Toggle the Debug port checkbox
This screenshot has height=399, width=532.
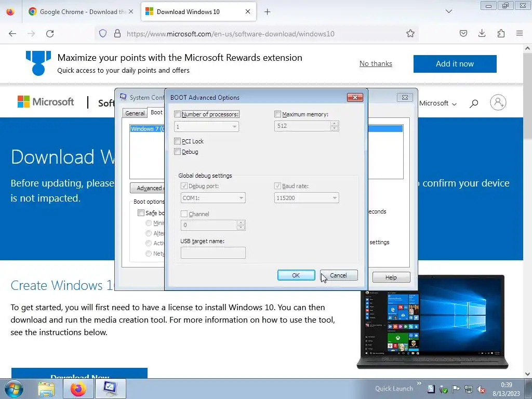184,186
